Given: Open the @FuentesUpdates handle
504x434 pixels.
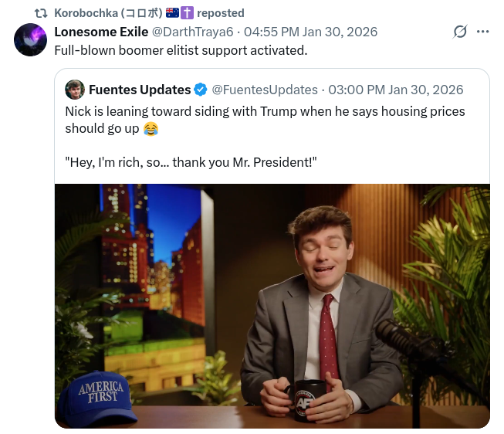Looking at the screenshot, I should coord(265,89).
